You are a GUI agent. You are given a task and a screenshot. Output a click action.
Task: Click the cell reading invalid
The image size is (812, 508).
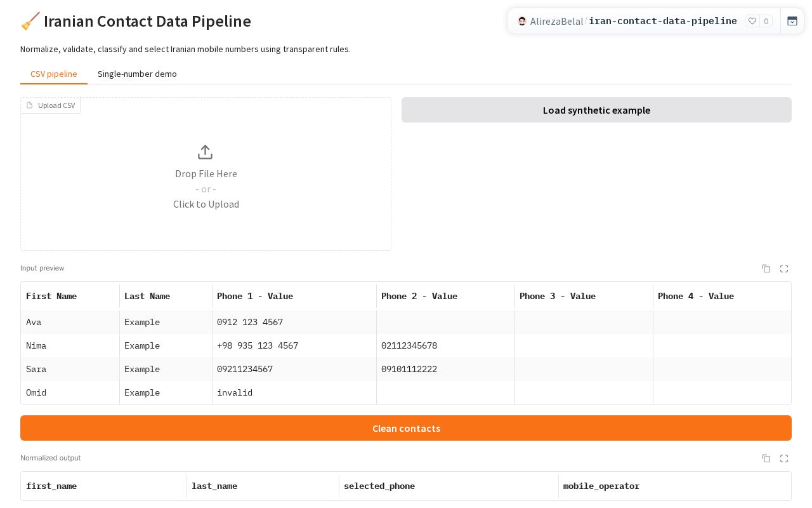pos(294,392)
